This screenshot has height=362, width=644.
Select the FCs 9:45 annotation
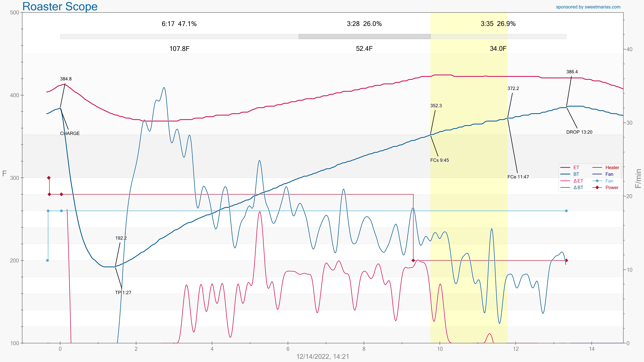tap(440, 160)
